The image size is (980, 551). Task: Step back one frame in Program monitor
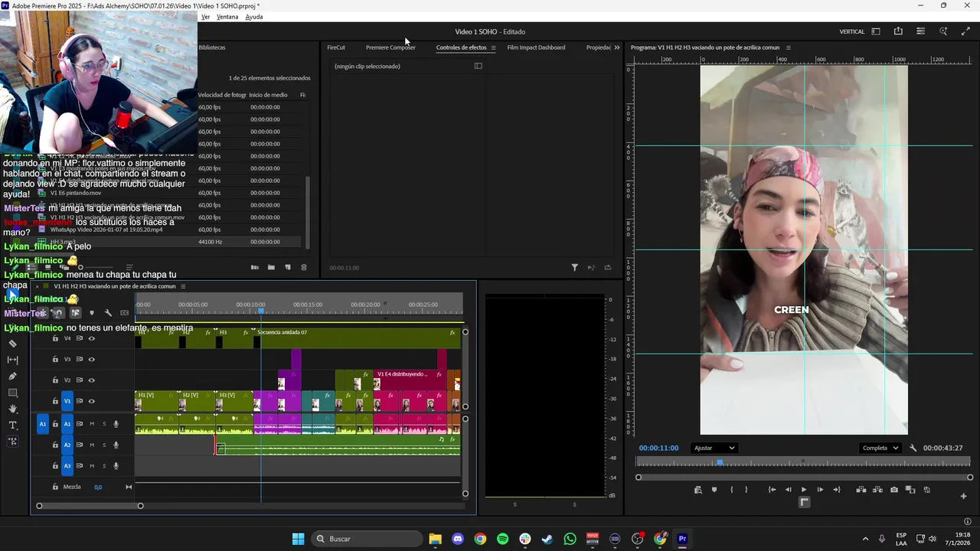coord(788,490)
